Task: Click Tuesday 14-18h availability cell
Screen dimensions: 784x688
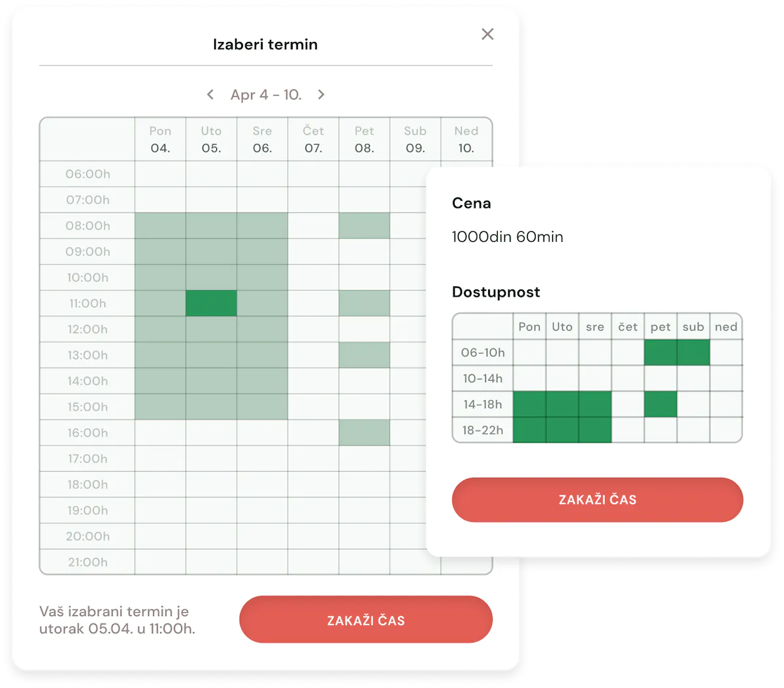Action: coord(562,404)
